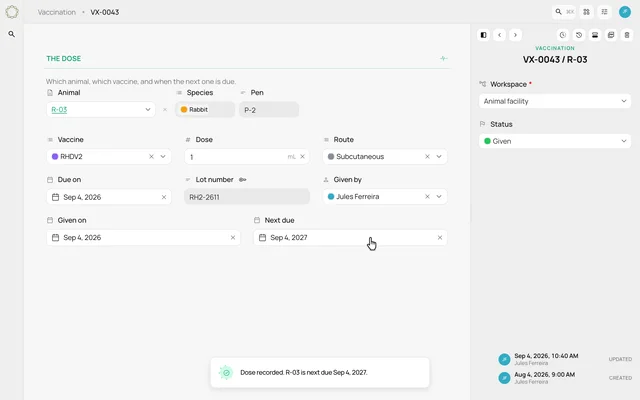Clear the RHDV2 vaccine selection
The height and width of the screenshot is (400, 640).
151,156
